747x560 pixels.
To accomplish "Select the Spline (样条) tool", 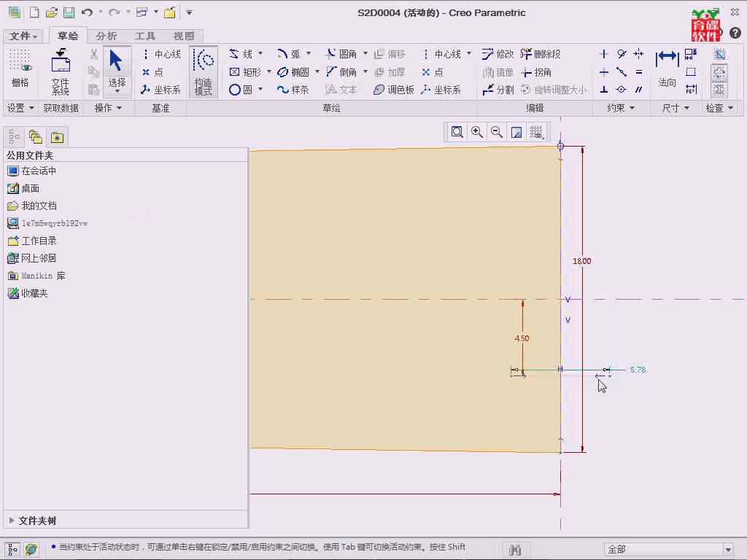I will click(293, 90).
